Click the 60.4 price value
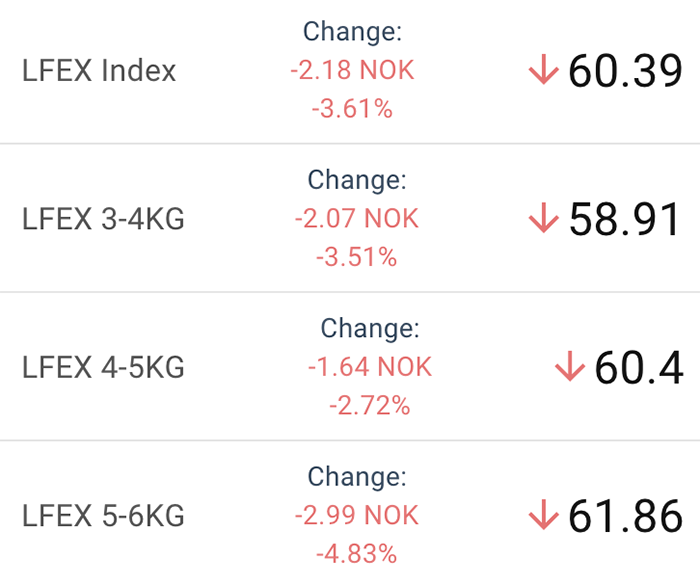700x585 pixels. click(x=639, y=368)
